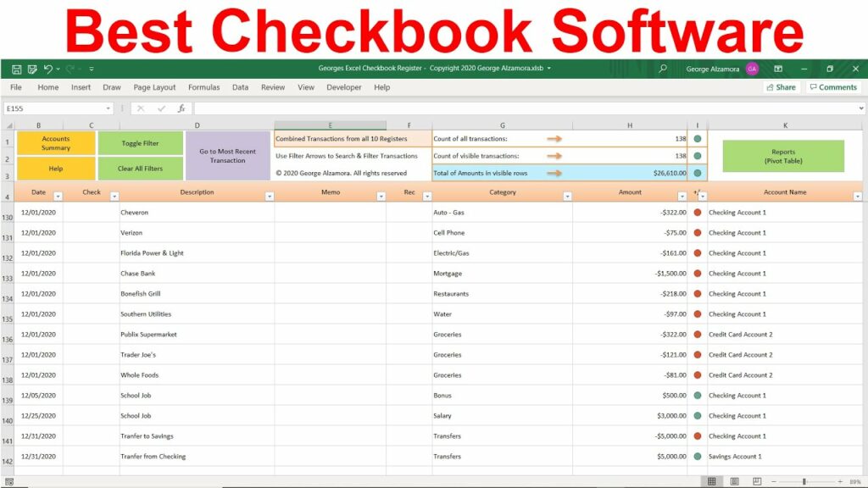The width and height of the screenshot is (868, 488).
Task: Select the 12/25/2020 date cell
Action: tap(39, 416)
